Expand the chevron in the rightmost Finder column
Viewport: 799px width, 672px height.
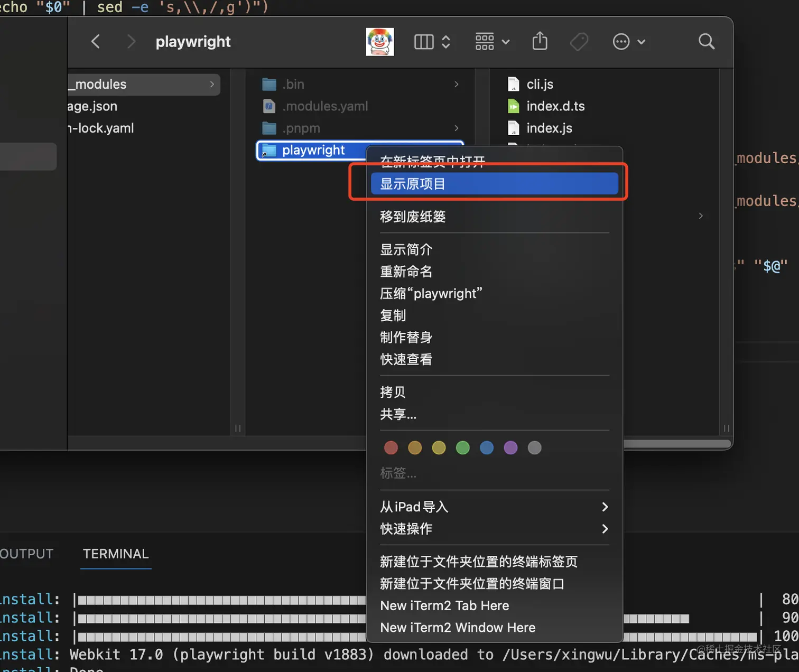coord(701,216)
